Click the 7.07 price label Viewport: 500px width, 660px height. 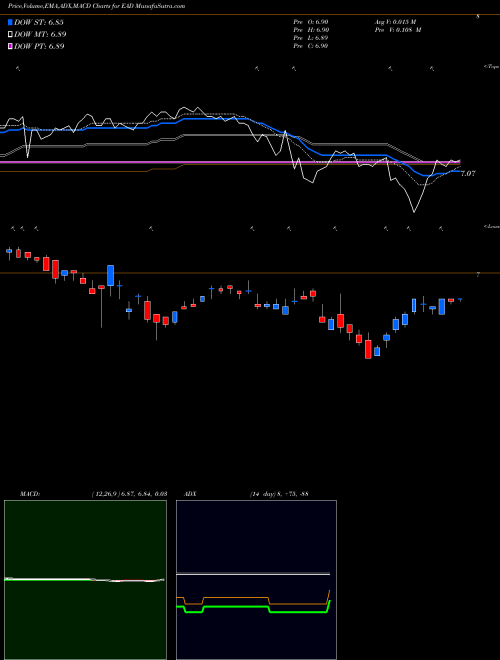[468, 173]
